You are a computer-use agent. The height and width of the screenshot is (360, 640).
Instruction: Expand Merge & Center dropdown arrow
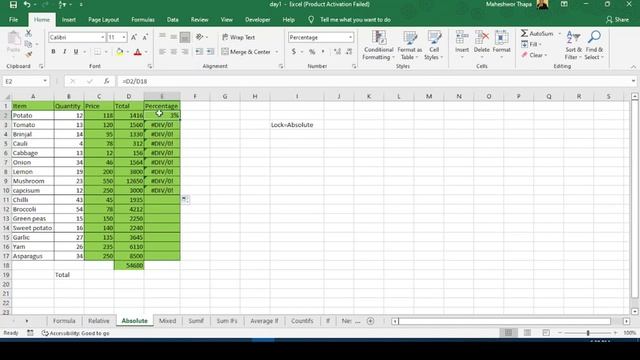277,52
